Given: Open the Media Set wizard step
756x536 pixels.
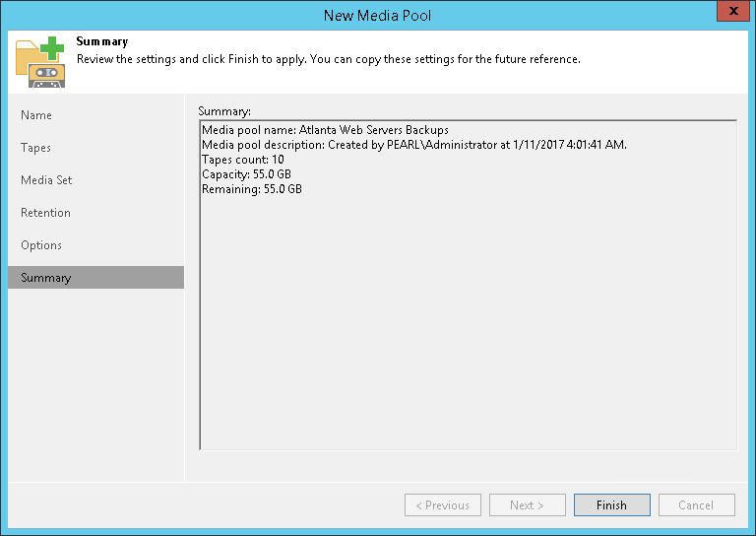Looking at the screenshot, I should (x=46, y=180).
